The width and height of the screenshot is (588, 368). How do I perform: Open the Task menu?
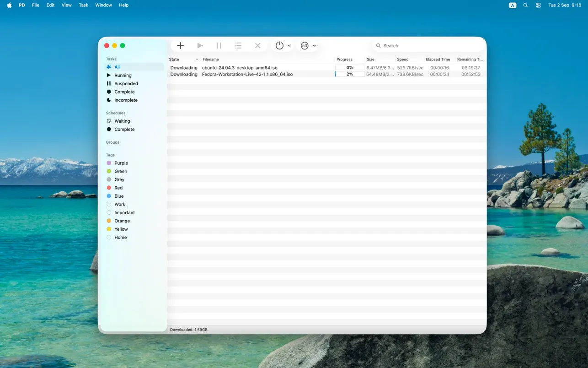click(83, 5)
